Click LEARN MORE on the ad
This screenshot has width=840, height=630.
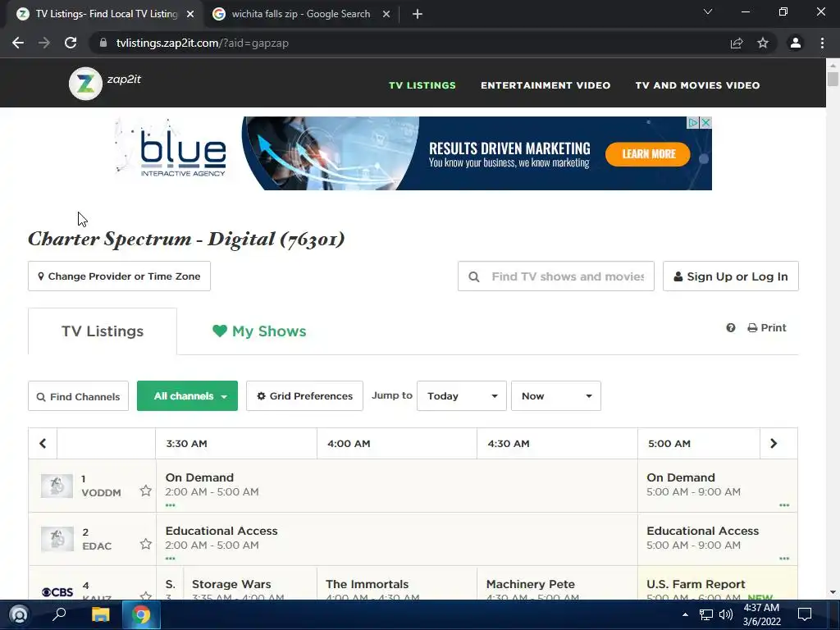[648, 154]
